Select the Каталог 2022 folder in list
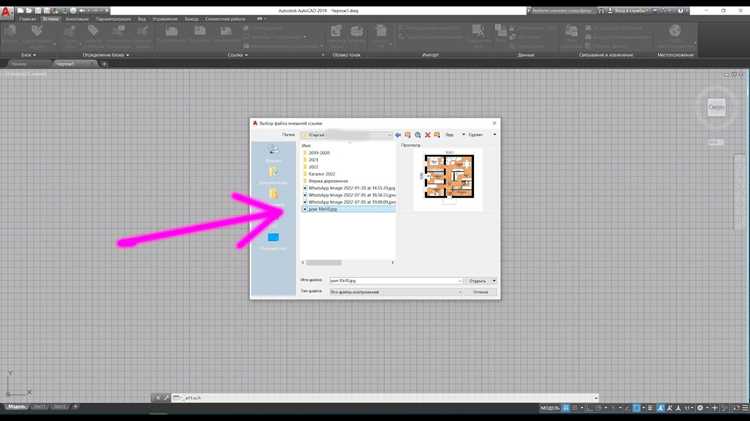 point(319,174)
